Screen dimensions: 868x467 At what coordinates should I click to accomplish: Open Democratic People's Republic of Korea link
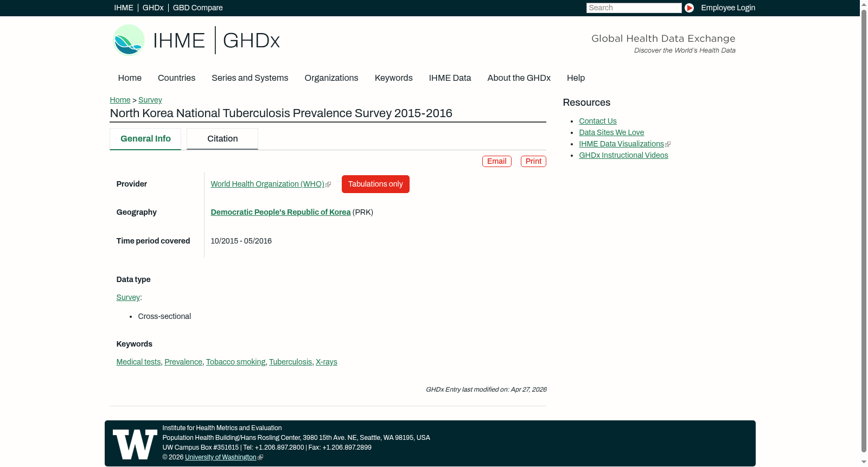pos(280,212)
